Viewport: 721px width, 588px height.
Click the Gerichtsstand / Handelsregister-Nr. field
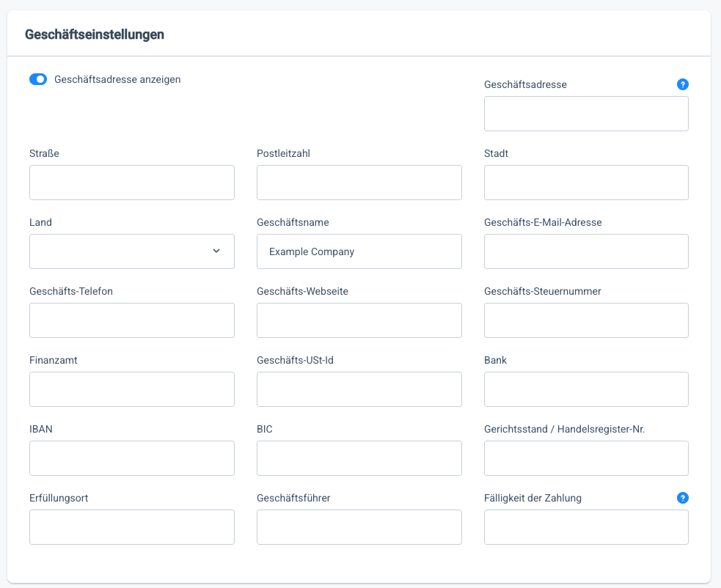pyautogui.click(x=586, y=458)
